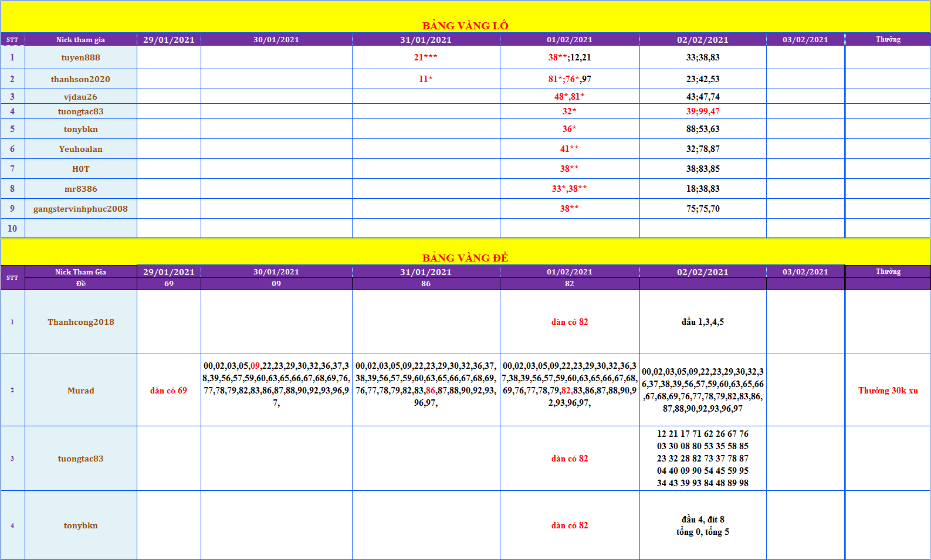
Task: Select nick 'Yeuhoalan' cell
Action: coord(81,149)
